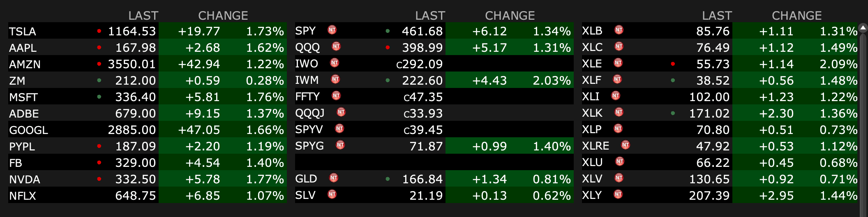Click the red tick dot beside TSLA's price

(99, 31)
